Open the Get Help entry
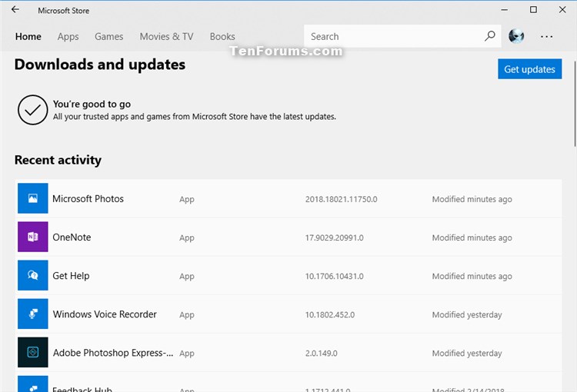Viewport: 577px width, 392px height. pos(289,276)
